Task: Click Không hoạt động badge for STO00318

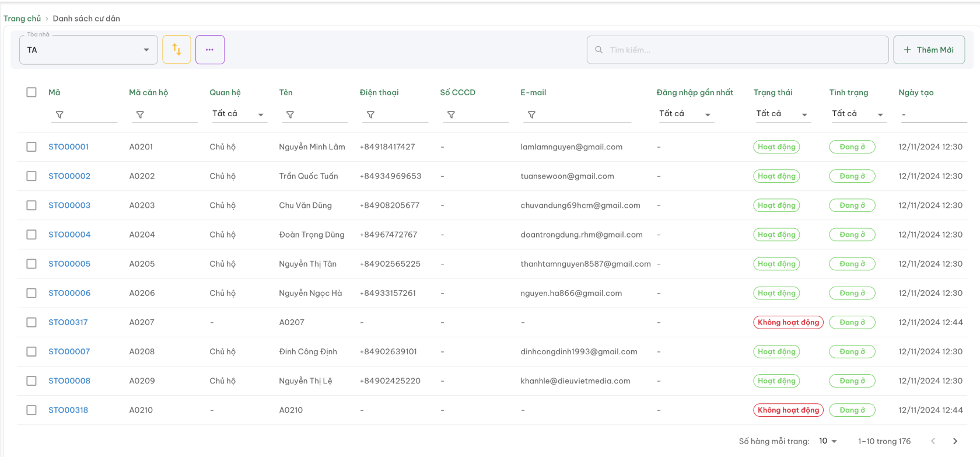Action: click(788, 410)
